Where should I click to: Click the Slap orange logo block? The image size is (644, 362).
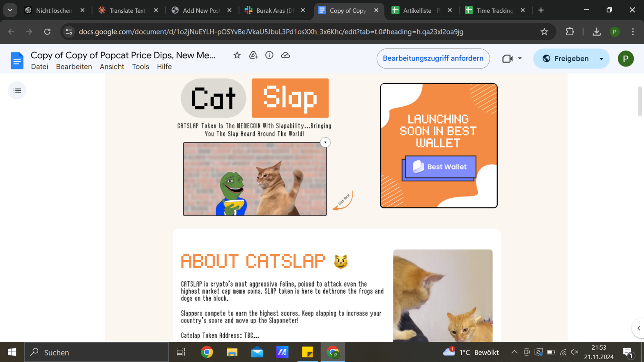(x=290, y=98)
